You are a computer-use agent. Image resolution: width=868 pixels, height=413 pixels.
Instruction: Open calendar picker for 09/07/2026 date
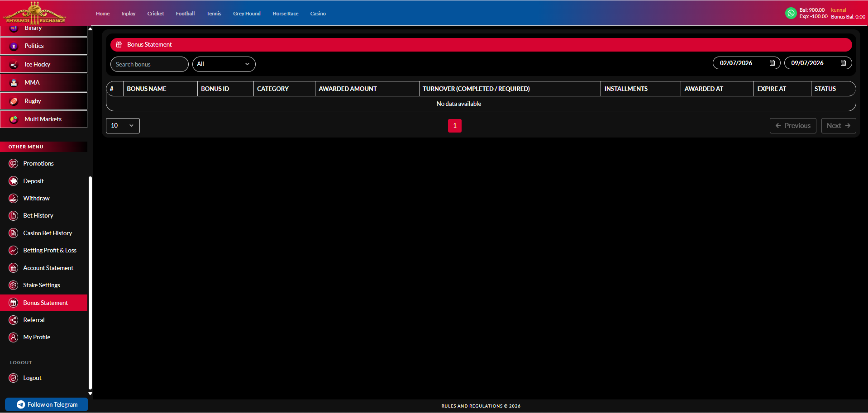[843, 63]
